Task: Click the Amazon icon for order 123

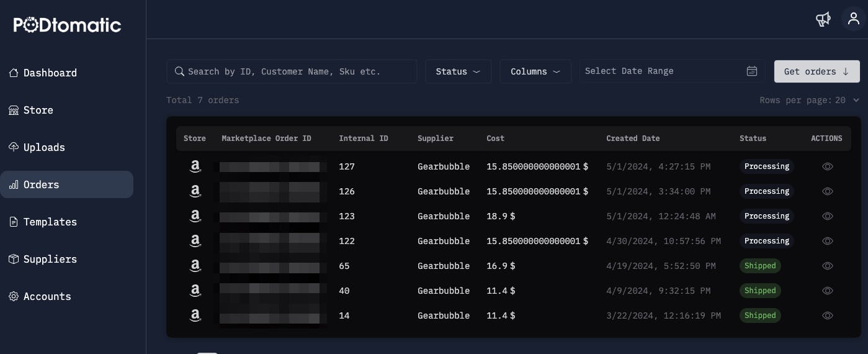Action: click(195, 216)
